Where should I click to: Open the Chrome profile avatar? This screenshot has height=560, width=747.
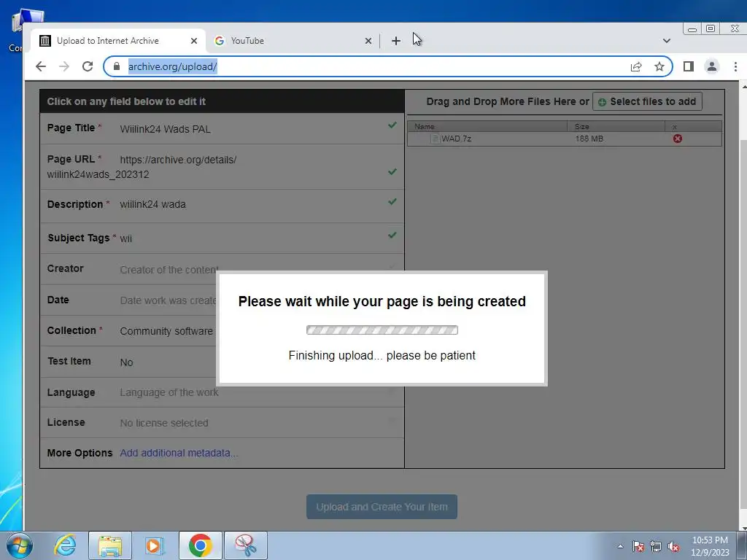tap(712, 66)
